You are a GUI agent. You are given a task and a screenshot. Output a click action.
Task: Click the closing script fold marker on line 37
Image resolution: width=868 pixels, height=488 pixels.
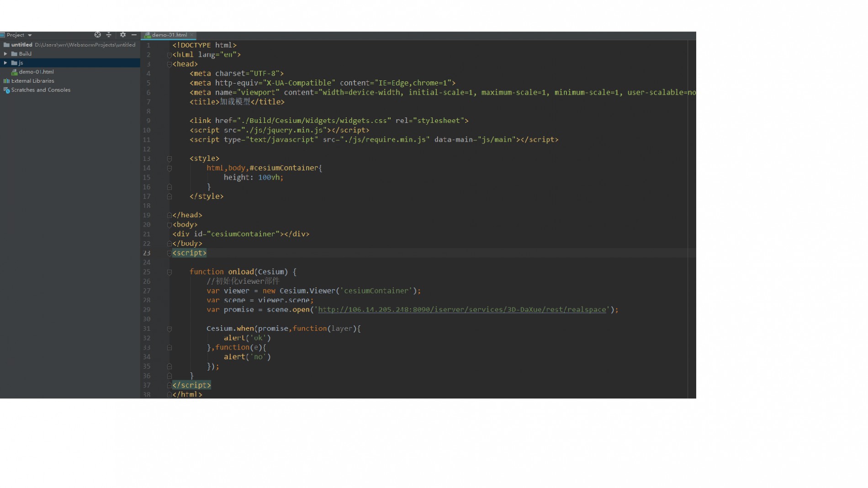pyautogui.click(x=169, y=385)
